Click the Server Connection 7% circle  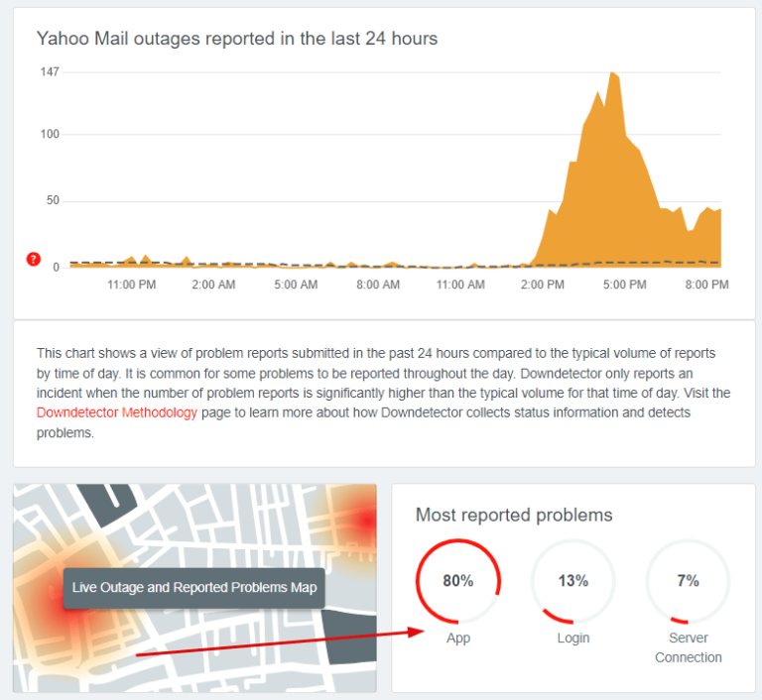pyautogui.click(x=688, y=581)
